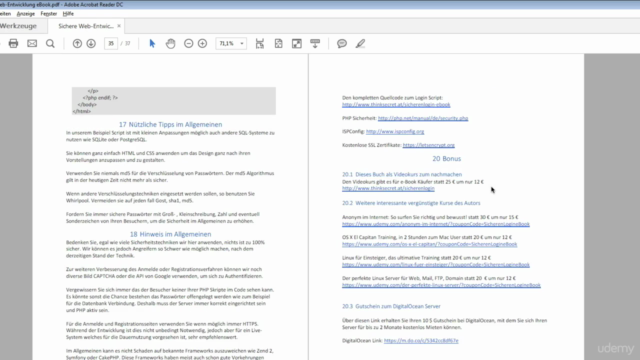Click the Fit width scrolling icon
This screenshot has height=360, width=640.
click(x=260, y=43)
